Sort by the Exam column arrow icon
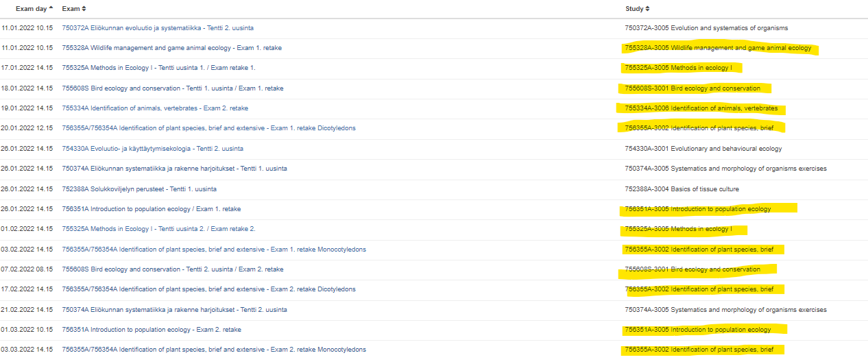Image resolution: width=868 pixels, height=364 pixels. pos(84,9)
